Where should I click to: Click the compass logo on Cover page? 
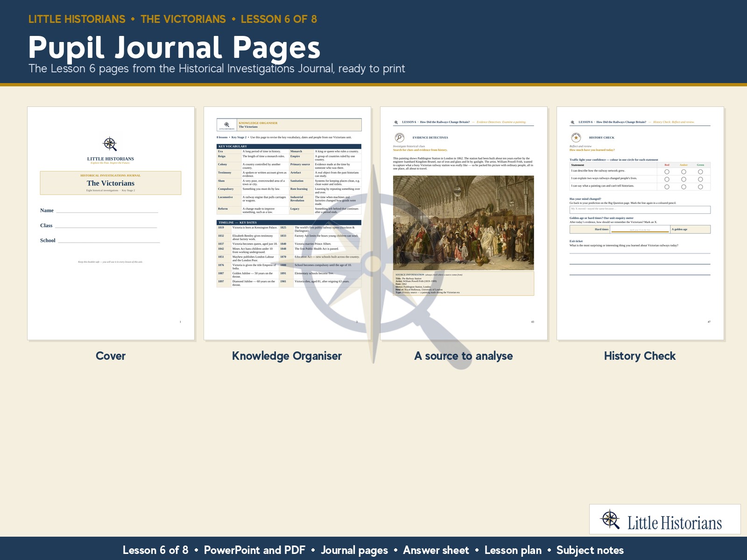pyautogui.click(x=110, y=144)
